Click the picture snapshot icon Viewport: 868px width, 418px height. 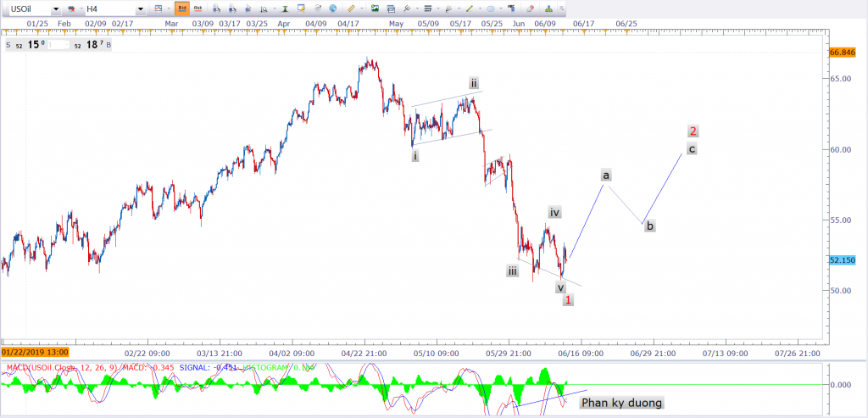tap(374, 8)
